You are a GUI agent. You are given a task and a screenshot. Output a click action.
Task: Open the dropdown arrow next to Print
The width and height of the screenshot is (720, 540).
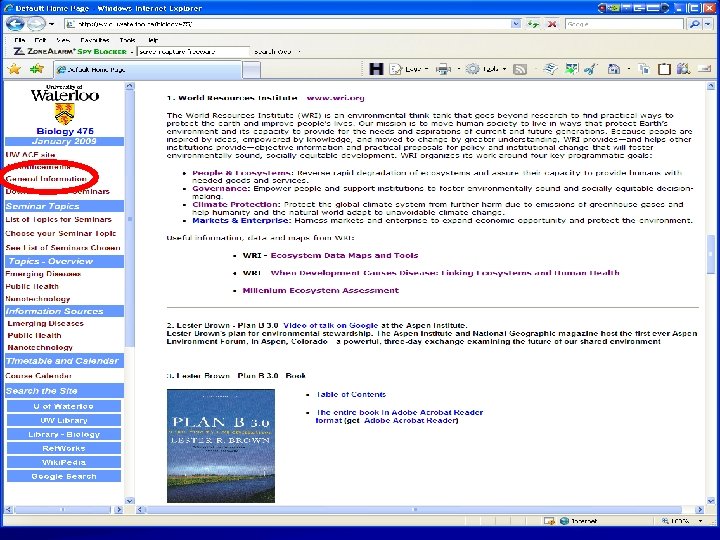(x=458, y=69)
